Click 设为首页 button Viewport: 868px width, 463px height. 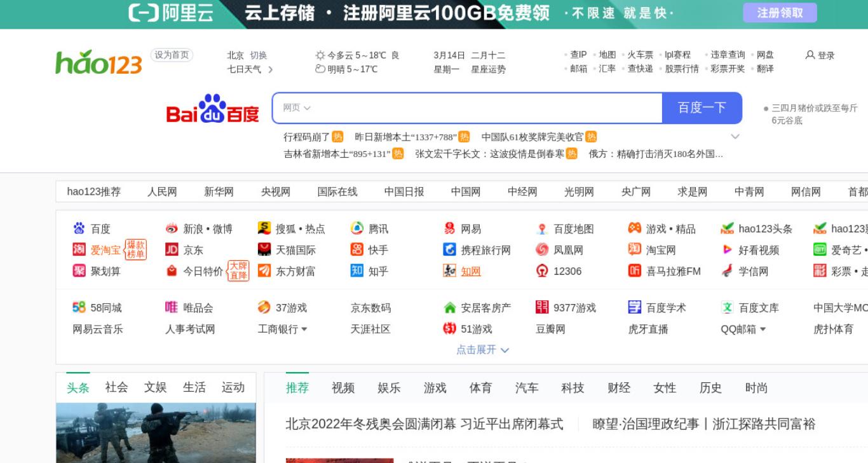[172, 55]
